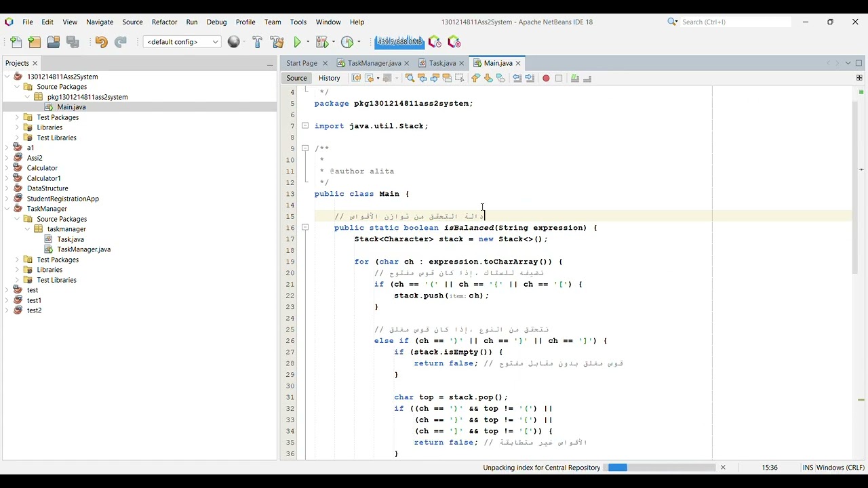Screen dimensions: 868x488
Task: Cancel the Unpacking index progress task
Action: coord(723,468)
